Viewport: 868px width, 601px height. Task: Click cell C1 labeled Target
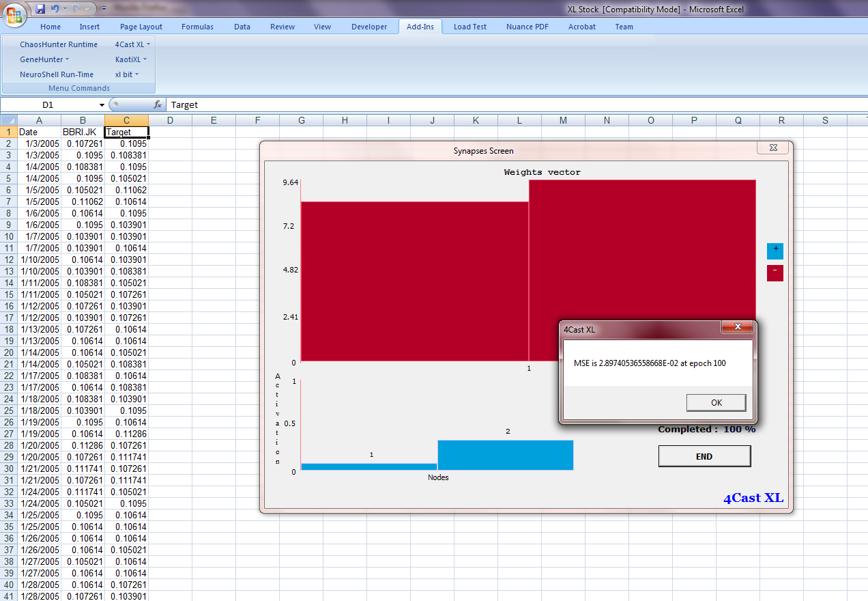pos(126,132)
